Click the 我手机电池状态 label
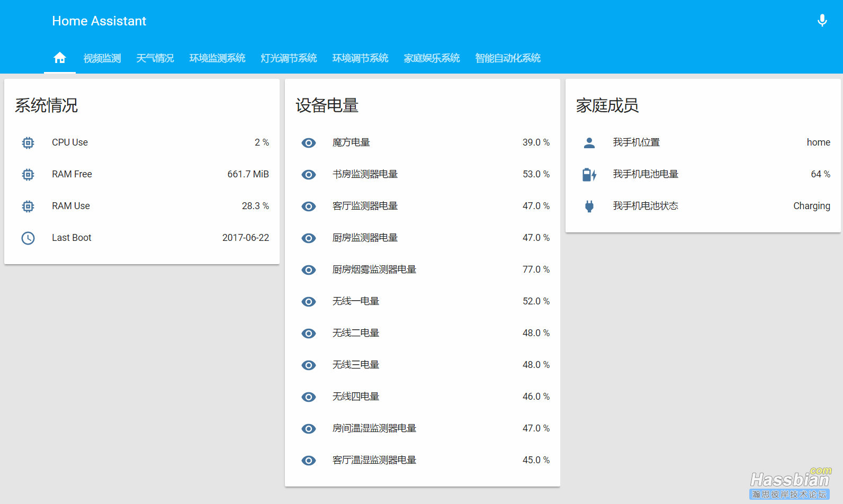843x504 pixels. (x=645, y=206)
